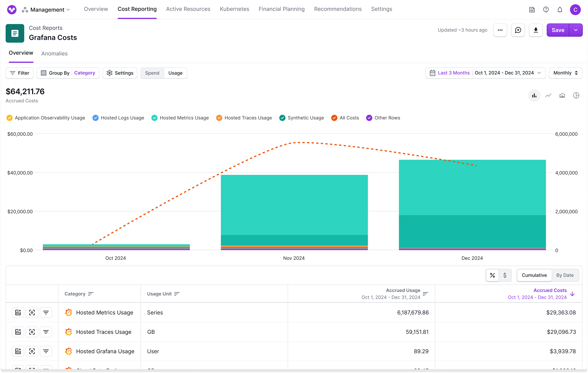The image size is (588, 373).
Task: Switch to line chart view
Action: coord(548,96)
